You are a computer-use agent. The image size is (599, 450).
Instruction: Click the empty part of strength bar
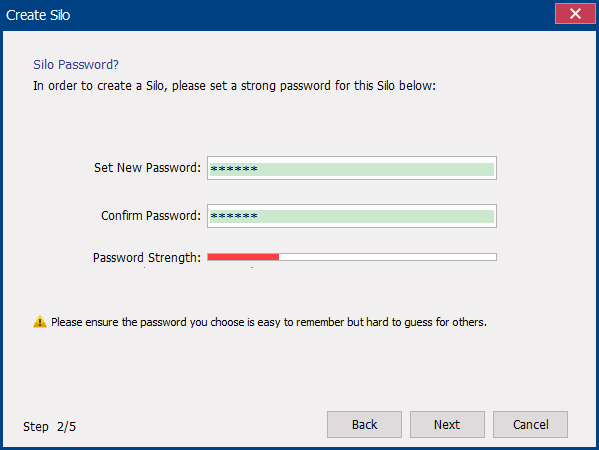(387, 257)
